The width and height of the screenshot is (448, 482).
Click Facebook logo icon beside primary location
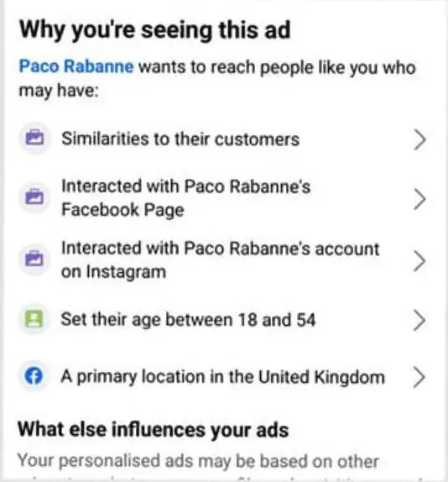click(34, 376)
